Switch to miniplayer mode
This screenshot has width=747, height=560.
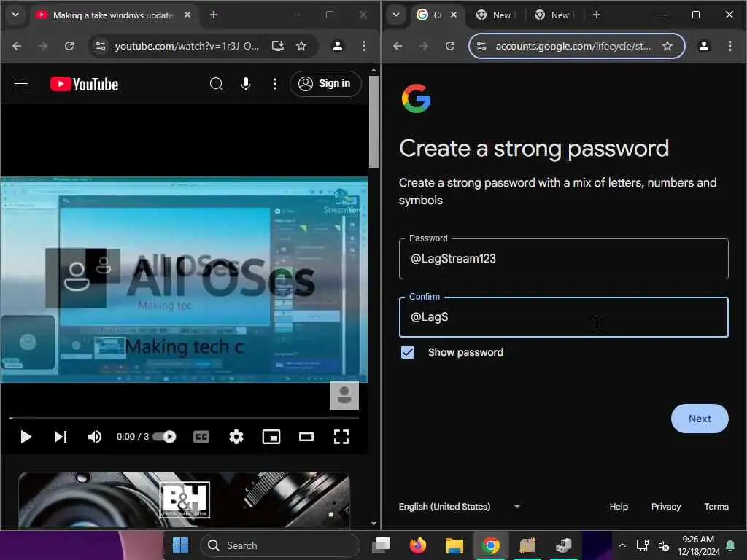(271, 437)
